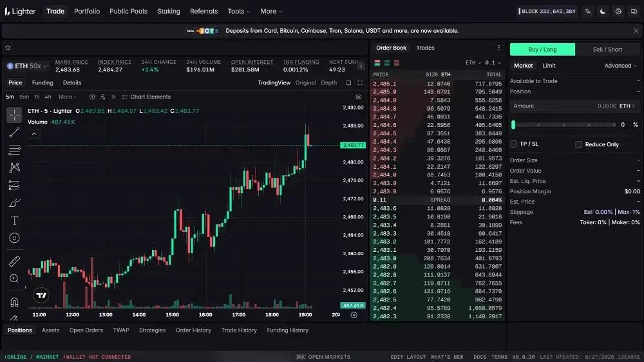Open the Staking page
The image size is (644, 362).
[x=168, y=12]
